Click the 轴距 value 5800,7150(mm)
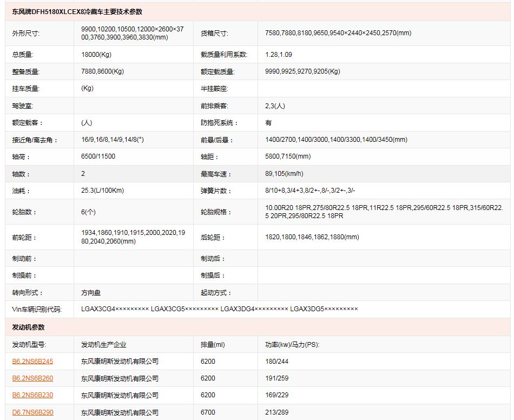Screen dimensions: 514x420 (288, 156)
